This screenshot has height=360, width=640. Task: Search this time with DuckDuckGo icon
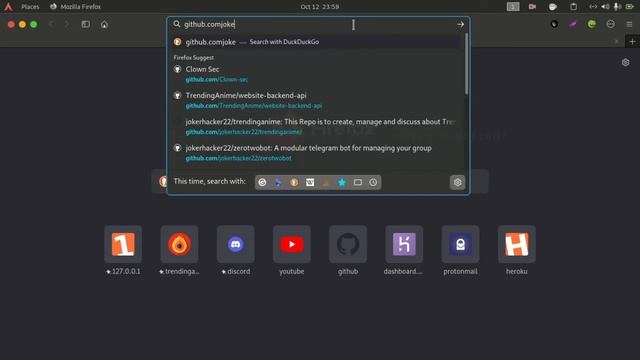[294, 182]
